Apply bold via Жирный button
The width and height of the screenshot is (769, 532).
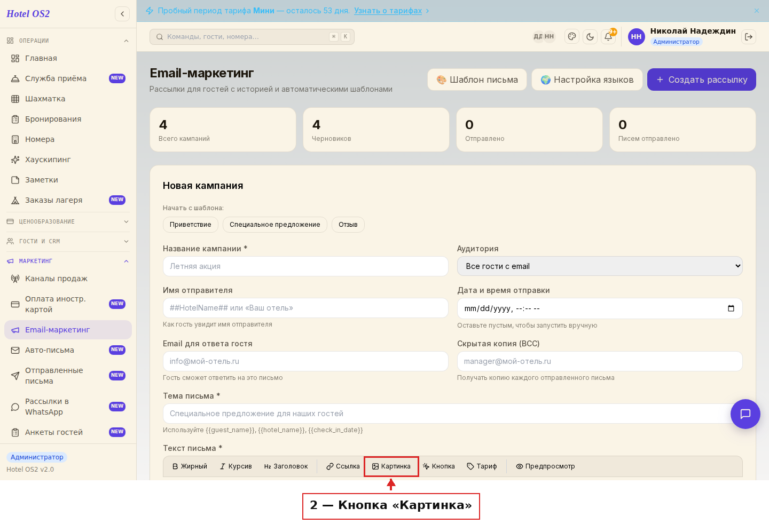pos(190,466)
